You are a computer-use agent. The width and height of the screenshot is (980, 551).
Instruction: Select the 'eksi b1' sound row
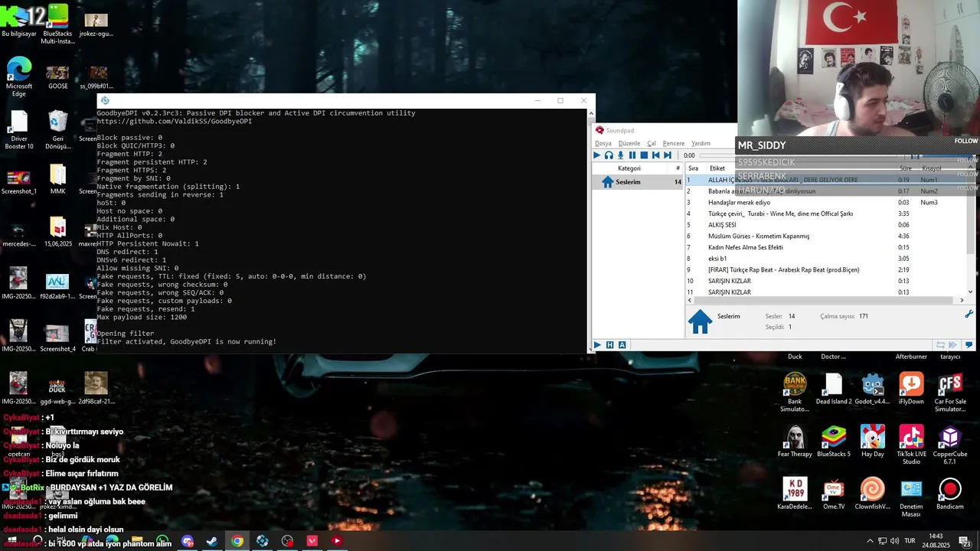827,259
